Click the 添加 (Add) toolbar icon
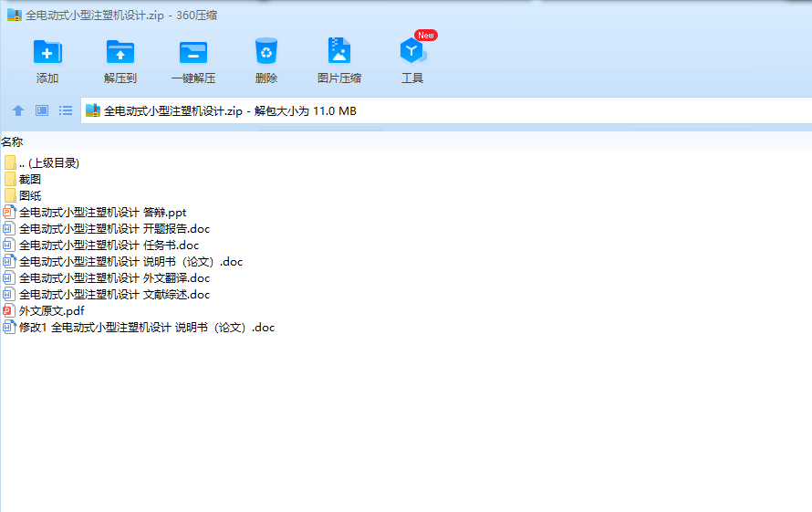This screenshot has height=512, width=812. pyautogui.click(x=47, y=52)
